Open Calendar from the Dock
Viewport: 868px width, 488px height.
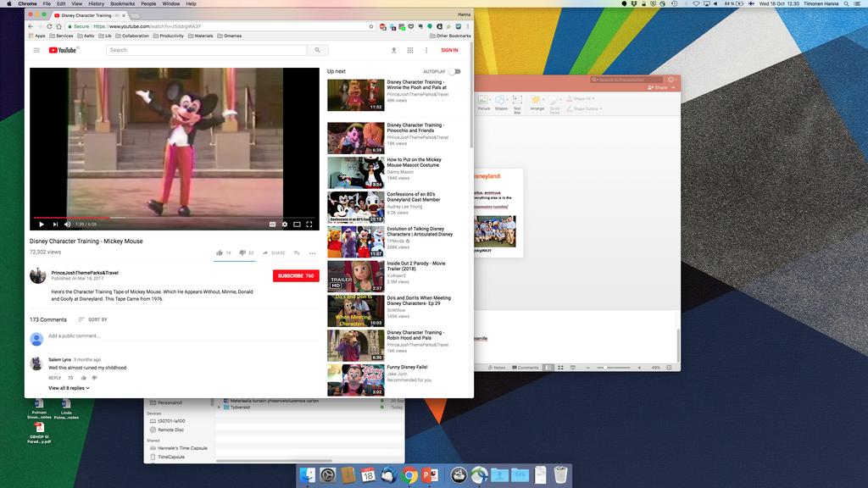coord(368,474)
